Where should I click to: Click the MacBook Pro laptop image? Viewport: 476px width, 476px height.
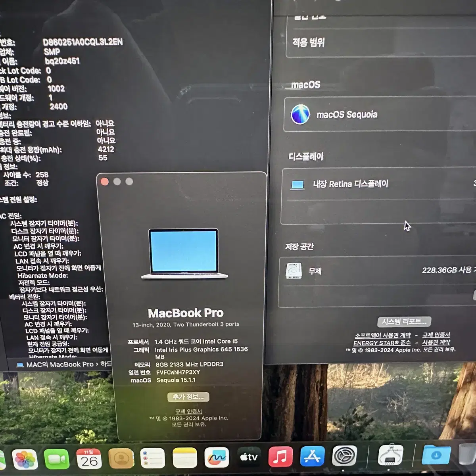coord(184,254)
